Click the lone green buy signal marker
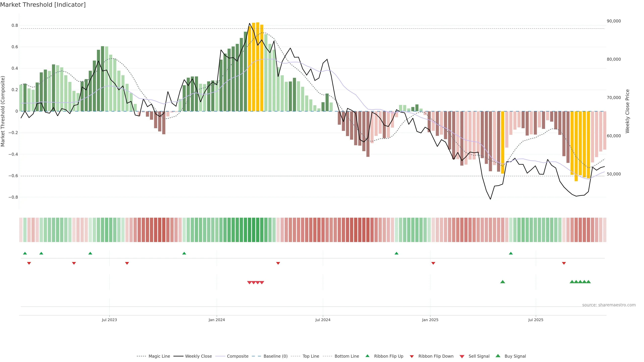Viewport: 644px width, 362px height. point(502,282)
